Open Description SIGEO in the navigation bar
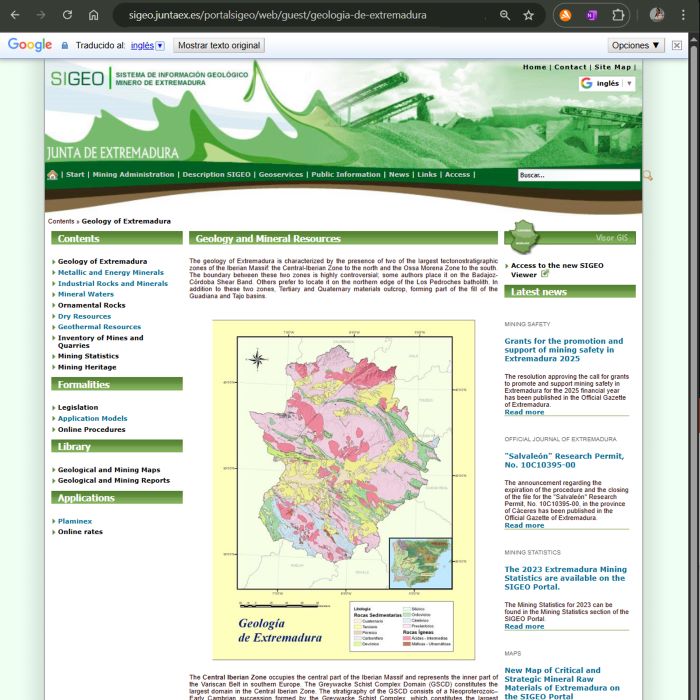The height and width of the screenshot is (700, 700). 217,175
